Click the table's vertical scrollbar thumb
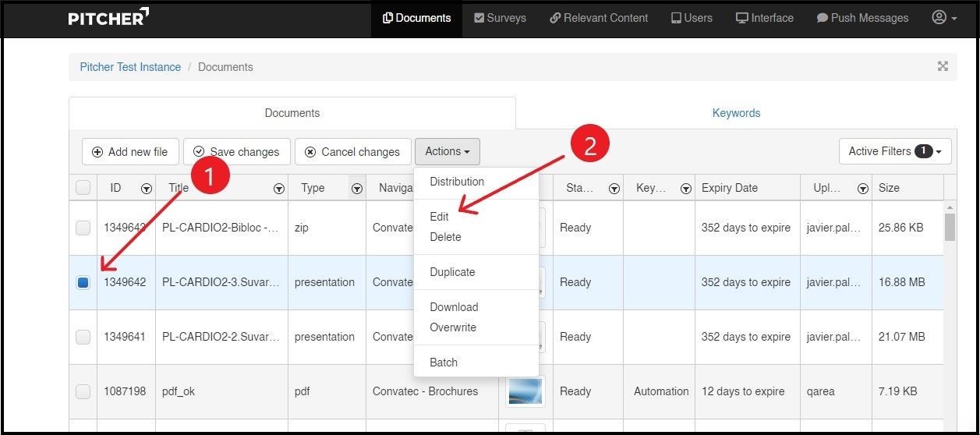The height and width of the screenshot is (435, 980). coord(949,226)
